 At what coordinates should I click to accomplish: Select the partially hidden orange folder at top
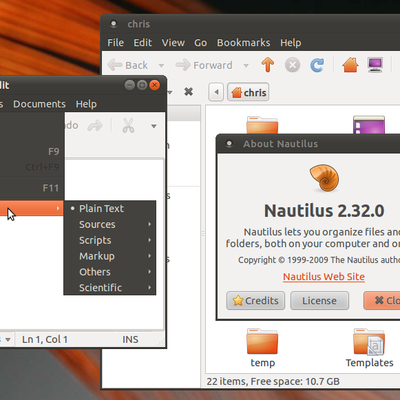[262, 125]
